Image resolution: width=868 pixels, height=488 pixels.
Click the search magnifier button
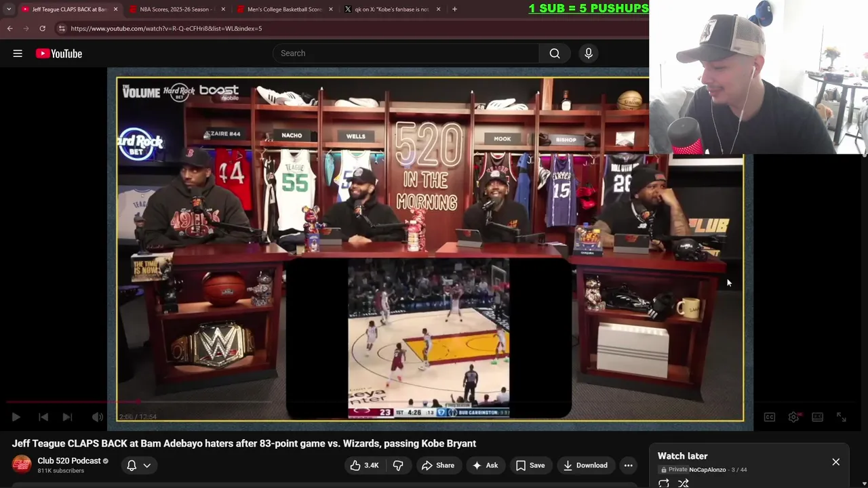pyautogui.click(x=555, y=54)
